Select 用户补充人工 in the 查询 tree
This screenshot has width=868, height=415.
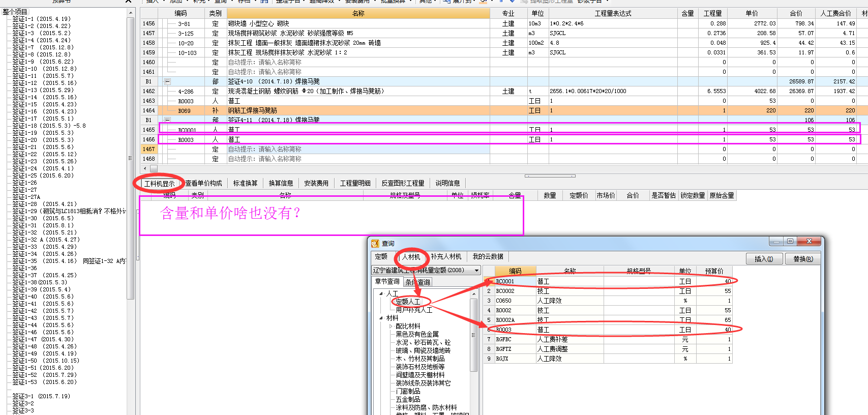click(414, 310)
